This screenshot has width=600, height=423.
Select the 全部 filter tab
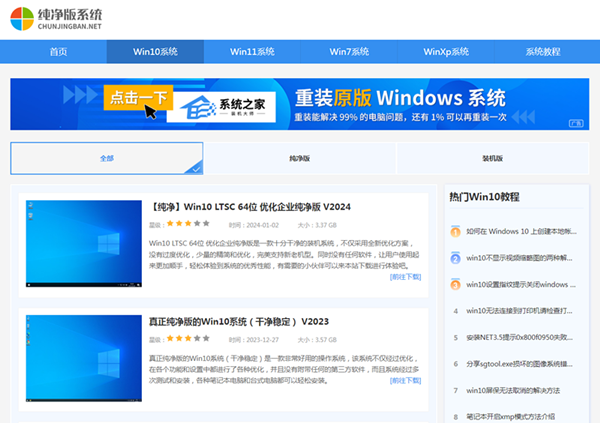pyautogui.click(x=107, y=159)
